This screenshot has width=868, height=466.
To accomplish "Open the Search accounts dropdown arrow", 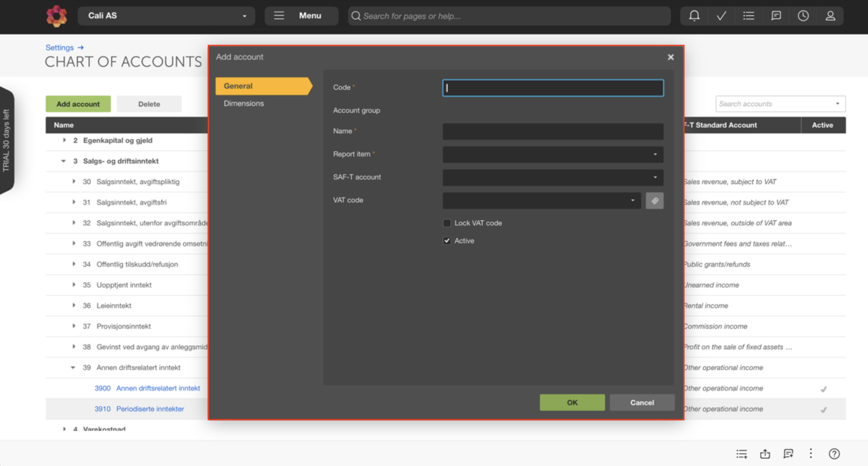I will pyautogui.click(x=837, y=104).
